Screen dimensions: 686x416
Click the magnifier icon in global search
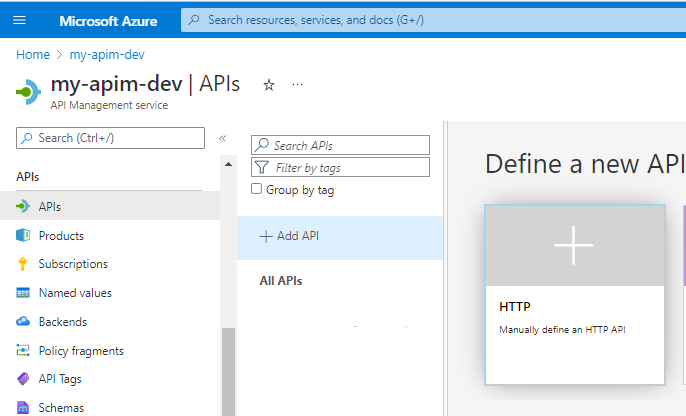[x=194, y=20]
